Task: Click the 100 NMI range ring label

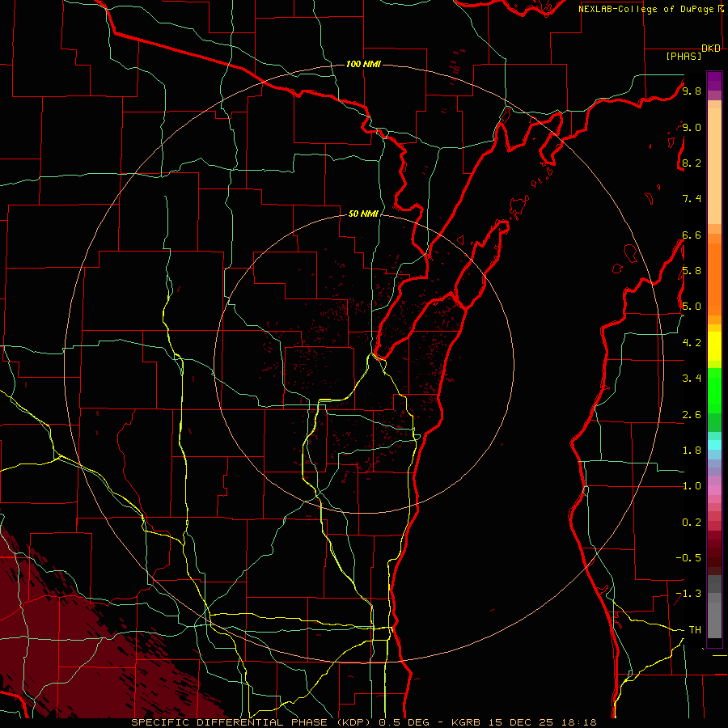Action: pos(363,64)
